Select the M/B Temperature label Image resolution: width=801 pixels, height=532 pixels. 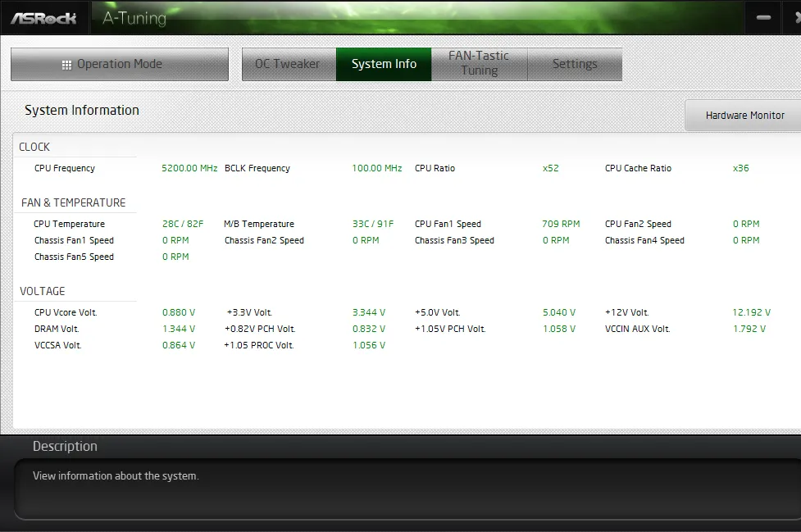pos(259,224)
